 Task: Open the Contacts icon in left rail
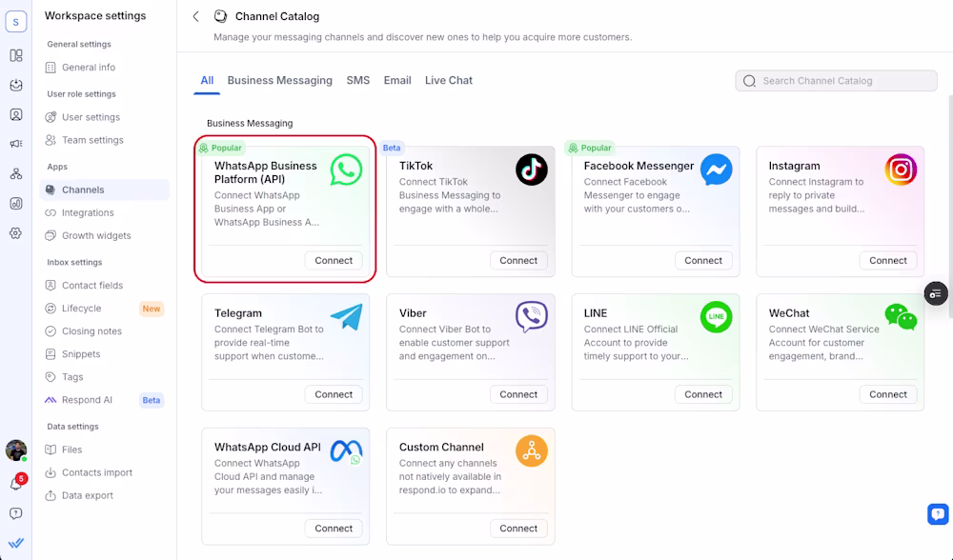click(x=16, y=115)
